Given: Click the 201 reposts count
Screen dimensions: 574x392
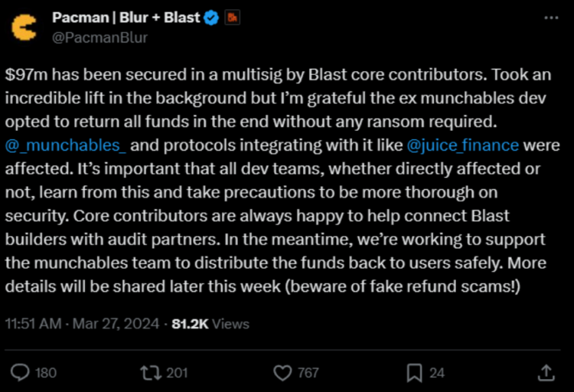Looking at the screenshot, I should point(177,373).
